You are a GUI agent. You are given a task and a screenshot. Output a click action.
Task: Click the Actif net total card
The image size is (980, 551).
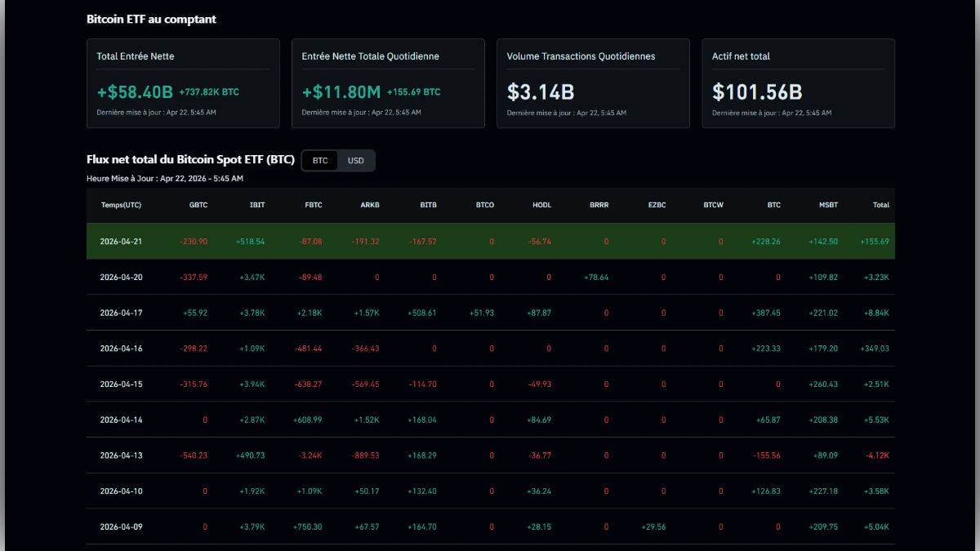(x=797, y=82)
